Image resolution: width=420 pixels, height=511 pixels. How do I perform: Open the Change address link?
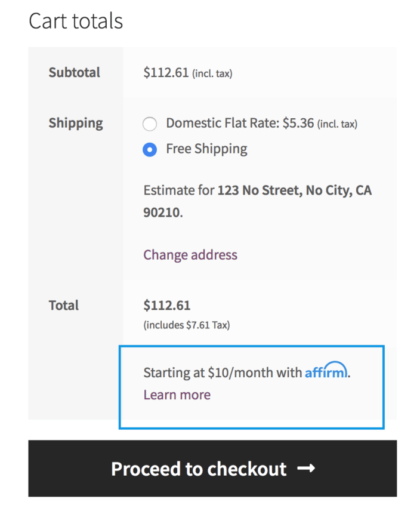[x=190, y=255]
